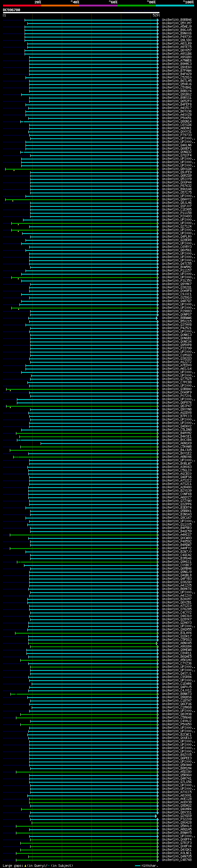Viewport: 197px width, 868px height.
Task: Click the alignment bar for UniRef100_Q91BG2
Action: click(x=90, y=95)
